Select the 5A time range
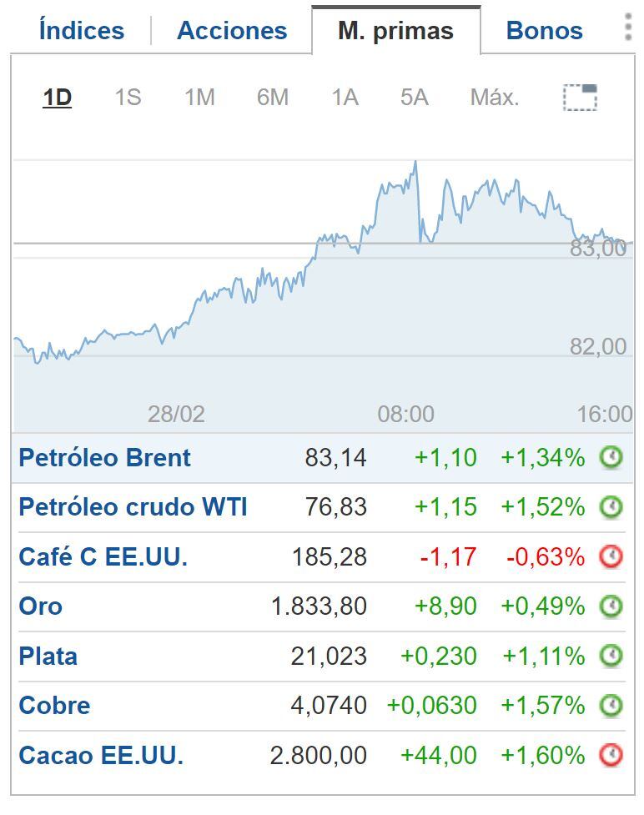The height and width of the screenshot is (815, 644). click(x=413, y=97)
